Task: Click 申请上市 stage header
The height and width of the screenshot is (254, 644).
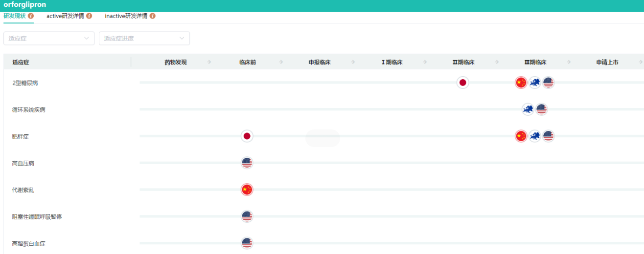Action: pyautogui.click(x=607, y=62)
